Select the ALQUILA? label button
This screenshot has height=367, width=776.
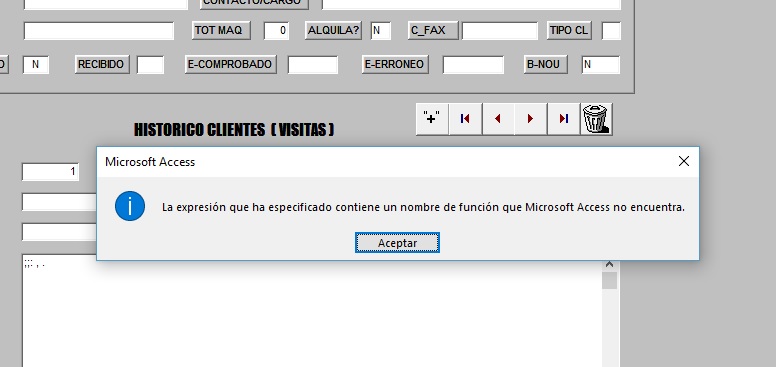point(333,30)
